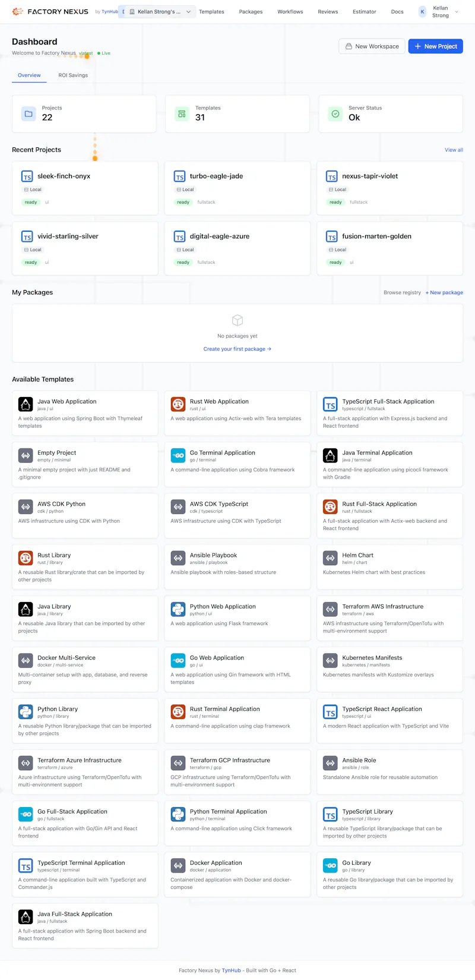This screenshot has width=475, height=980.
Task: Select the Rust Library template title
Action: click(54, 555)
